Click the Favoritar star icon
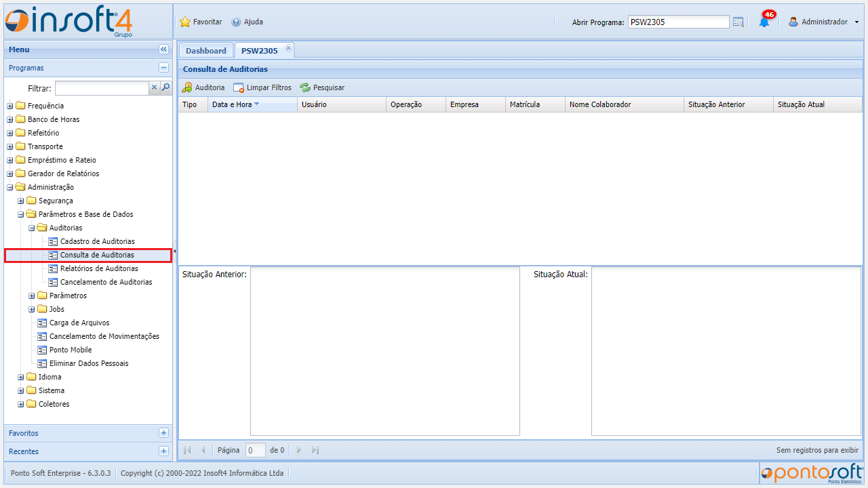The image size is (868, 488). click(185, 22)
